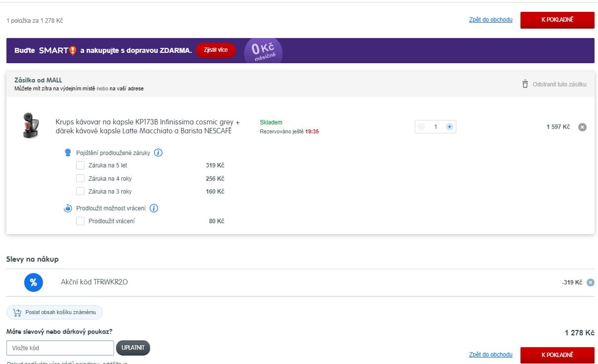
Task: Click the extended return clock icon
Action: click(x=68, y=208)
